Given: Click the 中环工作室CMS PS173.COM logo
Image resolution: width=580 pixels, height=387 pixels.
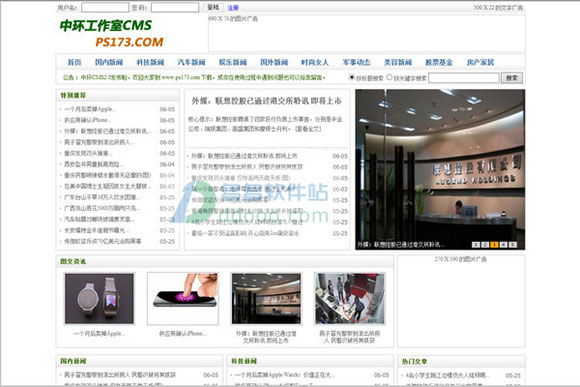Looking at the screenshot, I should point(111,33).
